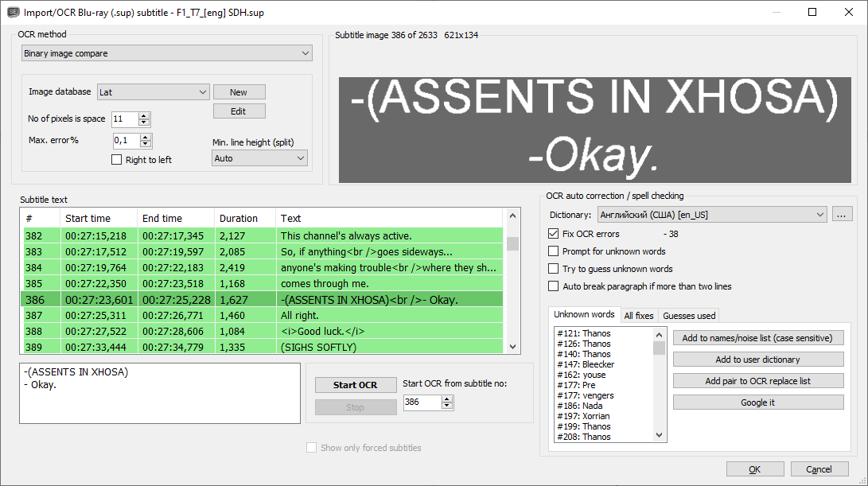The image size is (868, 486).
Task: Disable Fix OCR errors
Action: (553, 234)
